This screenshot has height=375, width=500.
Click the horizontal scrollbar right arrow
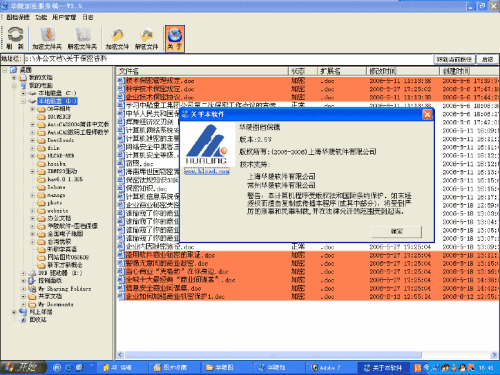point(494,355)
